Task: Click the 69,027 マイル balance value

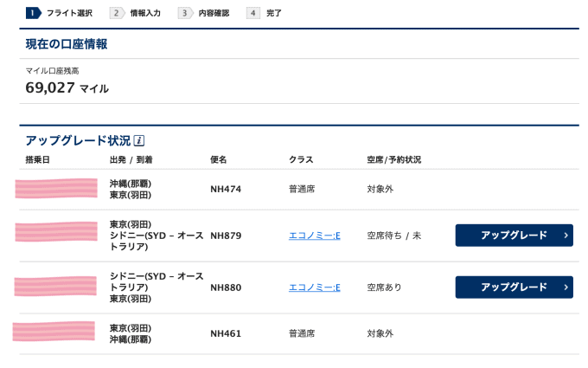Action: 67,87
